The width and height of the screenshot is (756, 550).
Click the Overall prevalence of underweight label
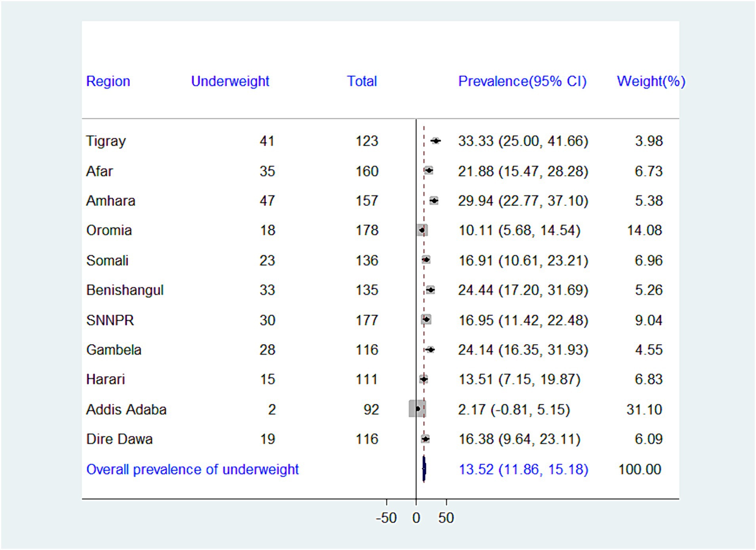coord(193,469)
